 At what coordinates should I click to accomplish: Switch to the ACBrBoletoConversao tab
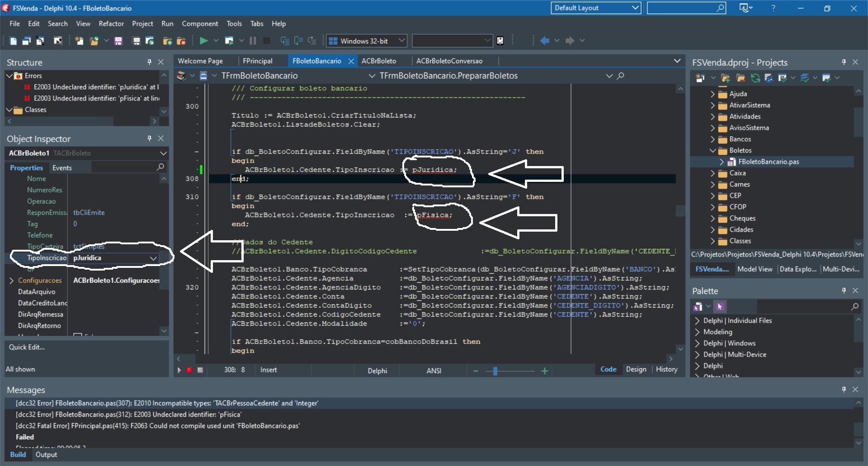click(x=449, y=61)
